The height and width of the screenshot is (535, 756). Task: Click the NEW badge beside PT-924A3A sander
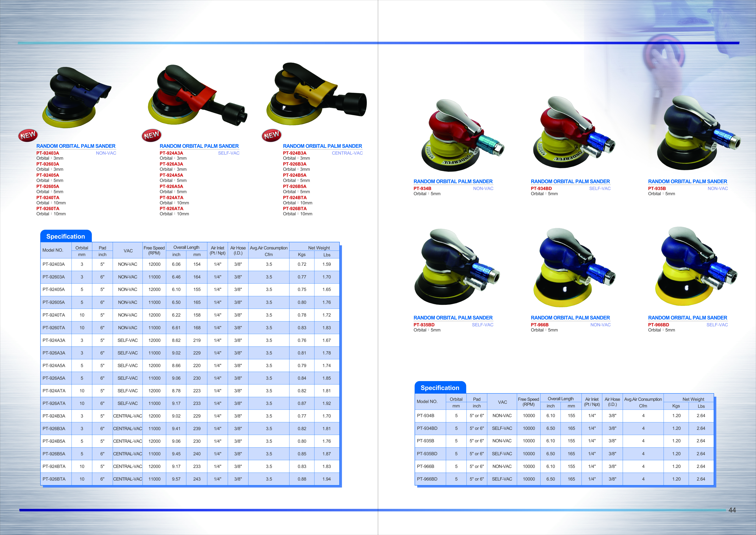tap(151, 135)
